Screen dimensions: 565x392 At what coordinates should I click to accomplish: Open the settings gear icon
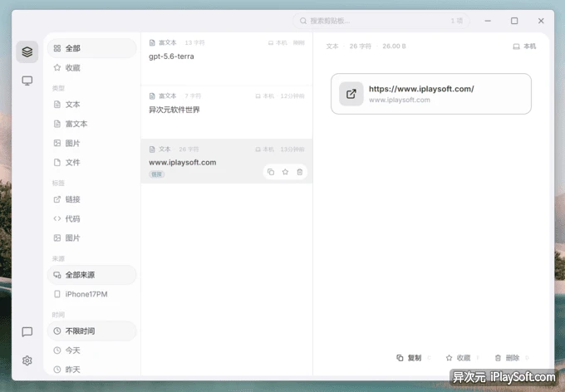click(27, 360)
